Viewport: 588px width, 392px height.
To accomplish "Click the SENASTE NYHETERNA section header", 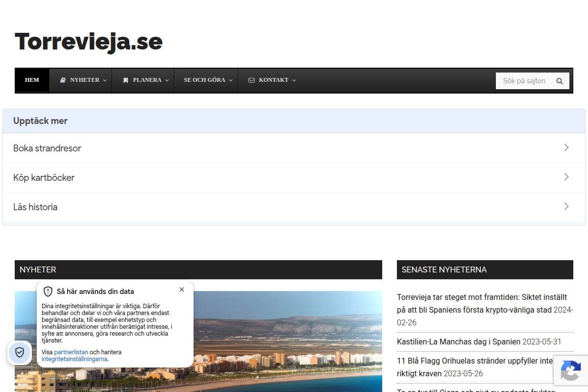I will tap(485, 269).
